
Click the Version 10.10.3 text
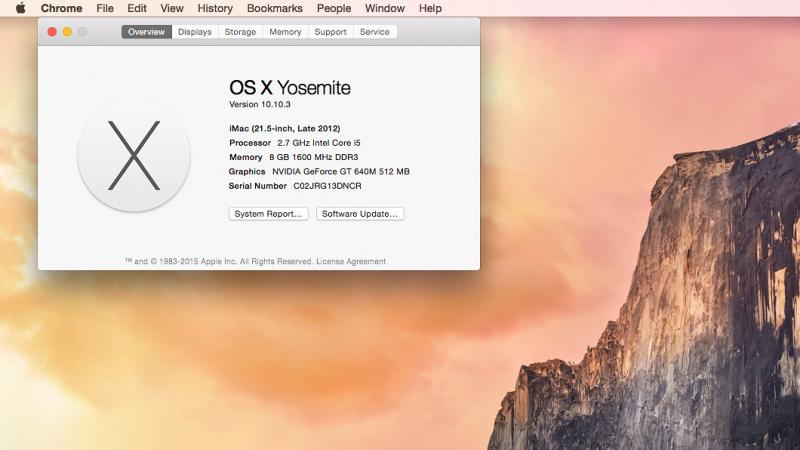(x=260, y=104)
